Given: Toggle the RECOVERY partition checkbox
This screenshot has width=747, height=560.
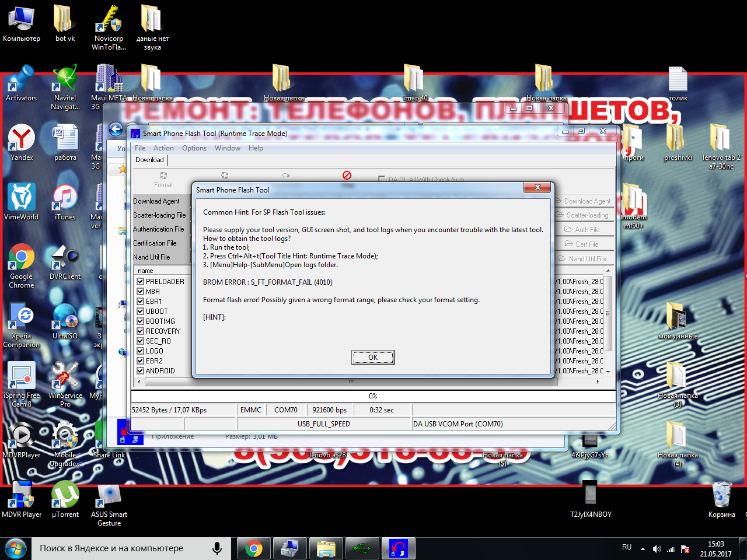Looking at the screenshot, I should 141,331.
